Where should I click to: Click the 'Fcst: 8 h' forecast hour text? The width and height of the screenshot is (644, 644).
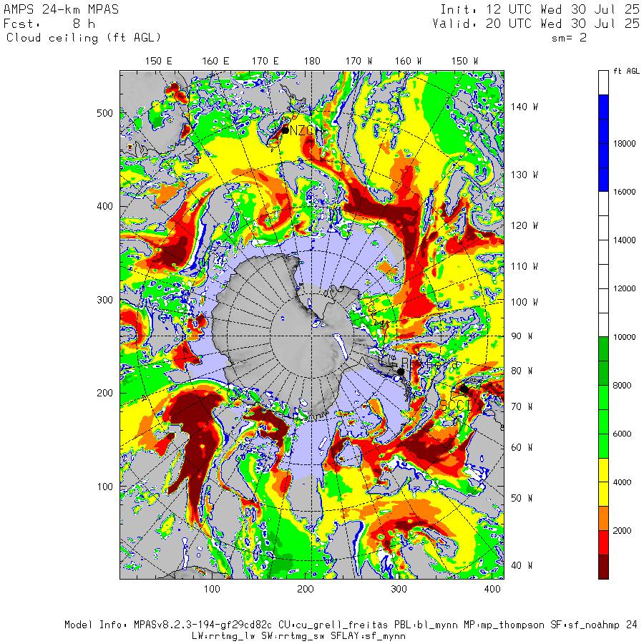(49, 24)
